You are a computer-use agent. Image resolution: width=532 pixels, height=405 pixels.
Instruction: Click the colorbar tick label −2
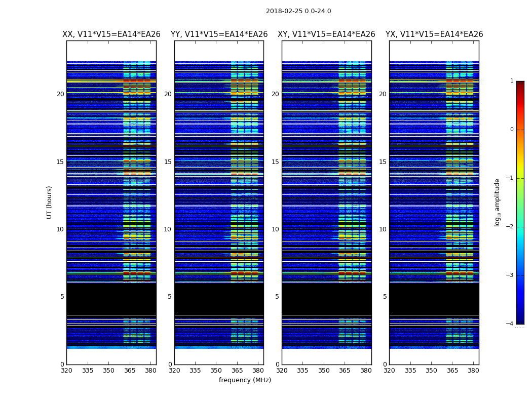[x=510, y=227]
